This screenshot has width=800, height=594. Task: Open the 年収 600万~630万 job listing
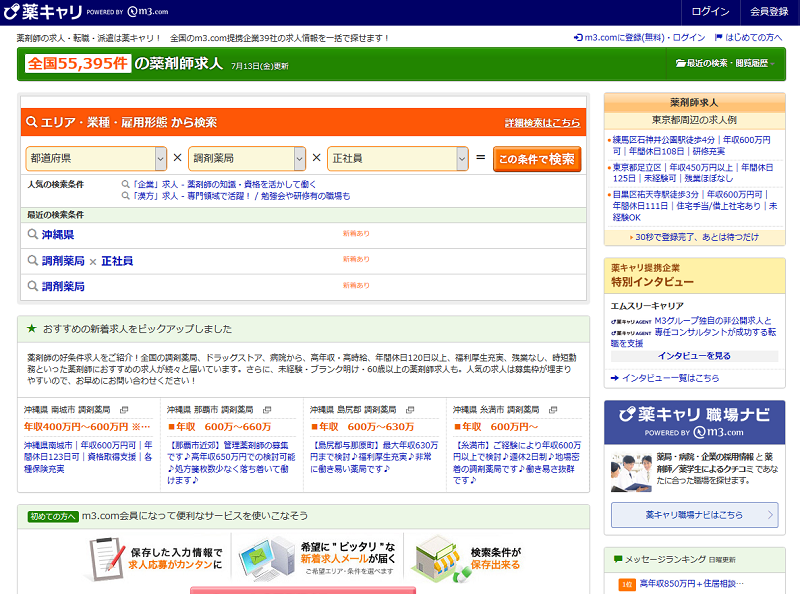(363, 427)
